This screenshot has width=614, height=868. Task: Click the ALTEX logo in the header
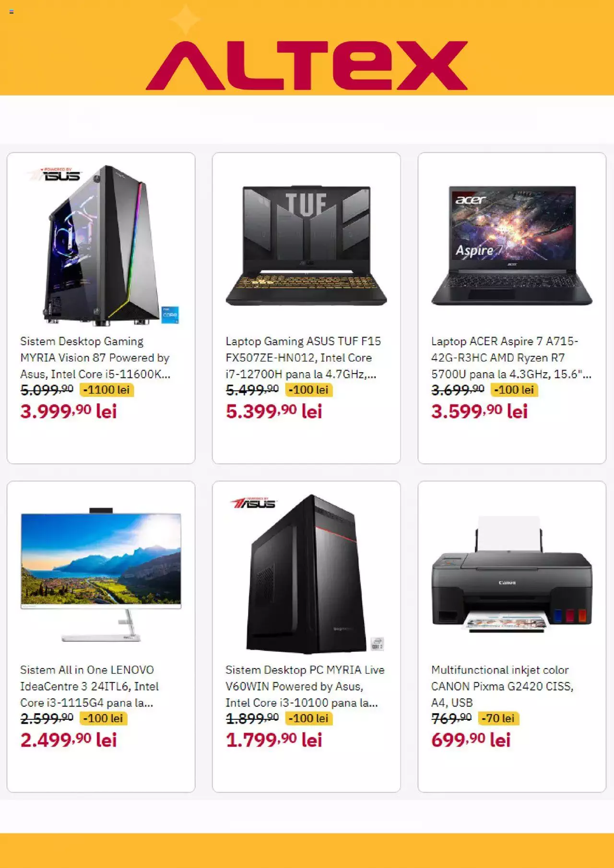point(307,66)
